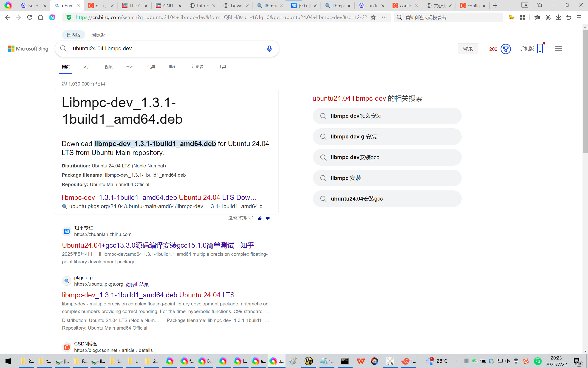Open the address bar three-dot options
Viewport: 588px width, 368px height.
[x=384, y=17]
